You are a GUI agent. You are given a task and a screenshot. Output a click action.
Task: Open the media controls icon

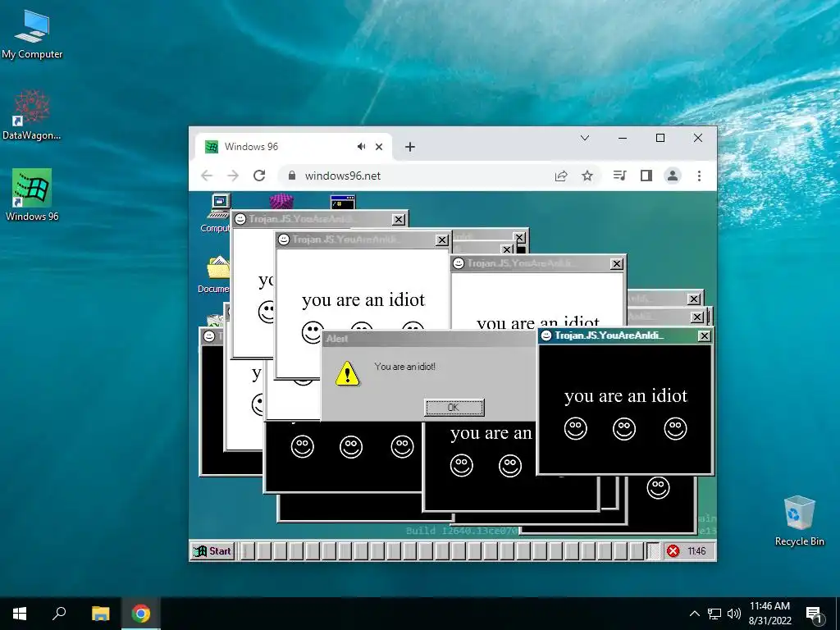pos(620,176)
